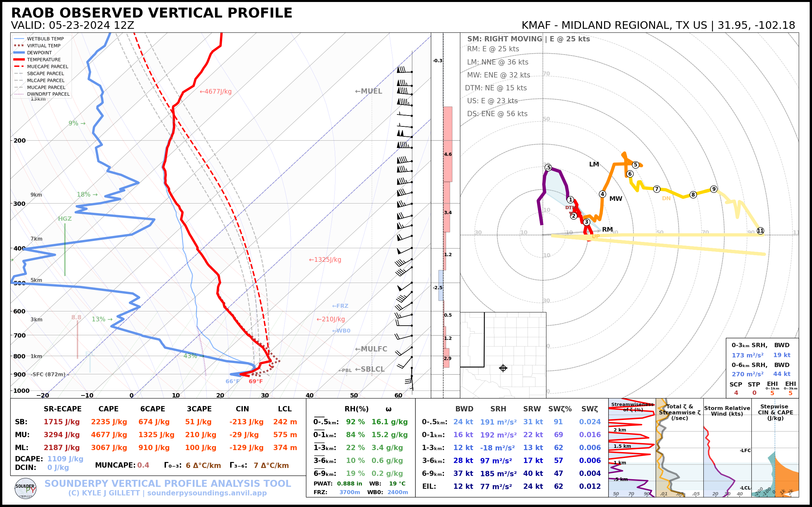
Task: Click the DEWPOINT legend entry
Action: pos(39,53)
